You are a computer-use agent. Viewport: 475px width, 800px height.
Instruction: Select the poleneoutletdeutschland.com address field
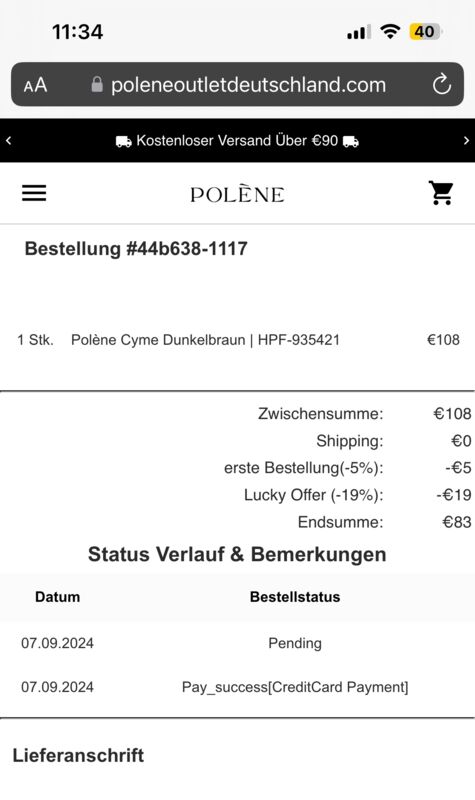coord(237,85)
